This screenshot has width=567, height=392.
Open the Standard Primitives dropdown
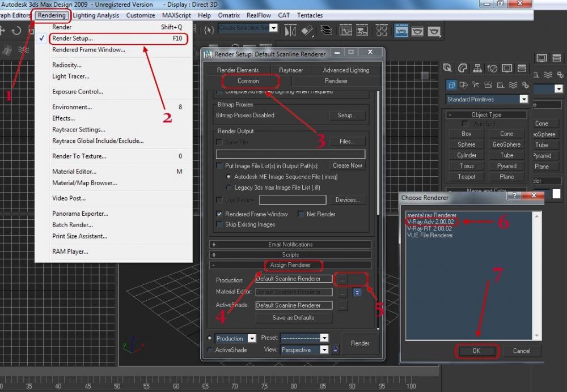[523, 99]
